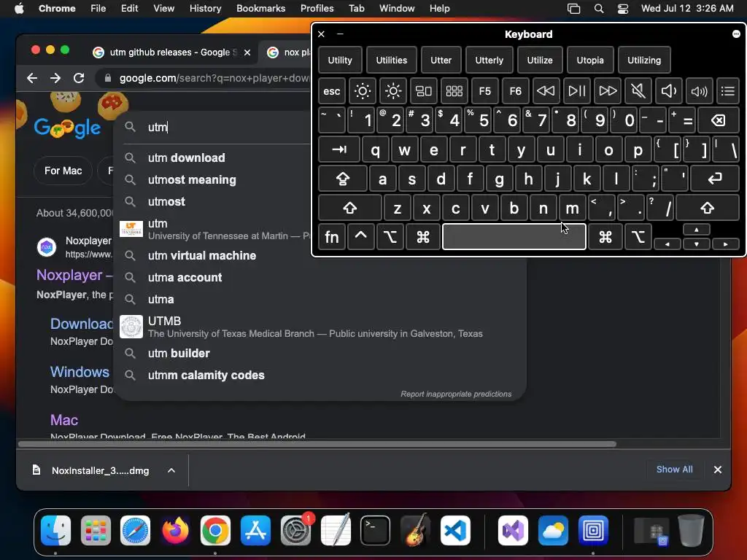Toggle the left shift key
Image resolution: width=747 pixels, height=560 pixels.
[350, 208]
